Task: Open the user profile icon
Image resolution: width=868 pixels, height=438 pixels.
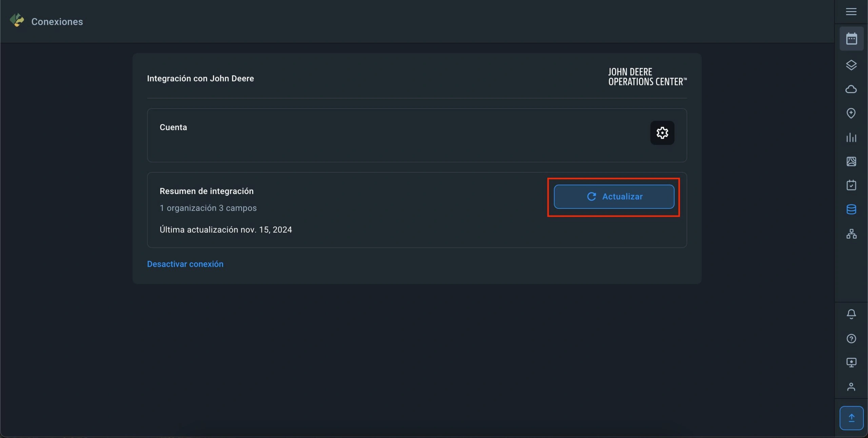Action: [851, 387]
